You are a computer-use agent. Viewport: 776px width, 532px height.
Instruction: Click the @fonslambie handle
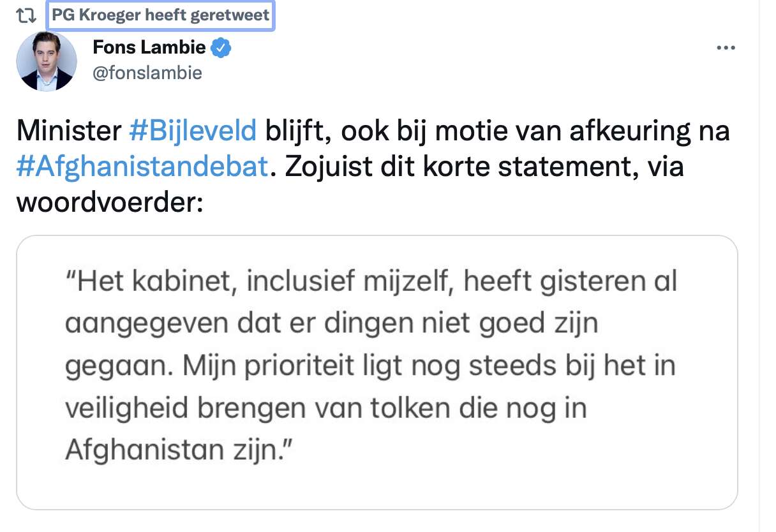pyautogui.click(x=147, y=73)
